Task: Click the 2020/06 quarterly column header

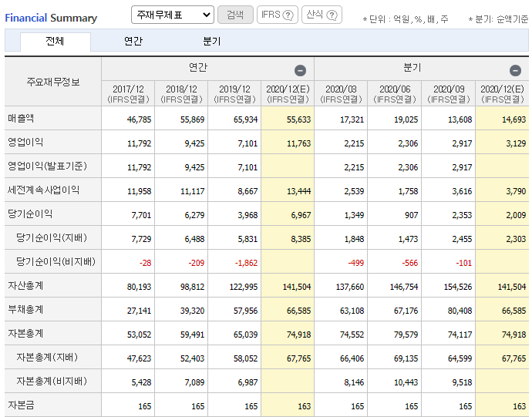Action: [395, 93]
